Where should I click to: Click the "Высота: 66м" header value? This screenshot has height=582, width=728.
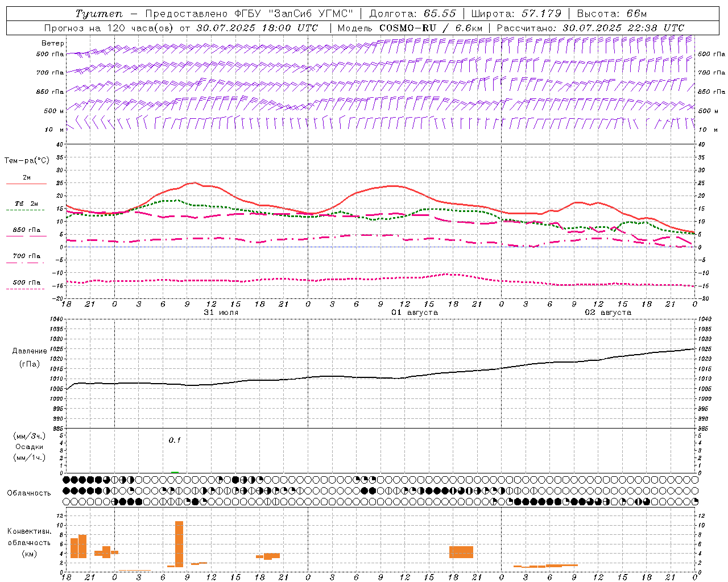612,14
